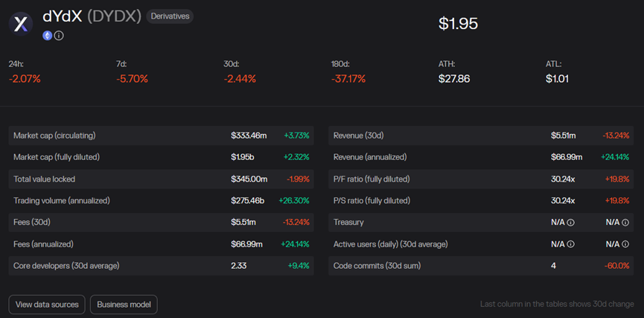Click the info icon beside Ethereum badge
This screenshot has width=644, height=318.
tap(59, 35)
